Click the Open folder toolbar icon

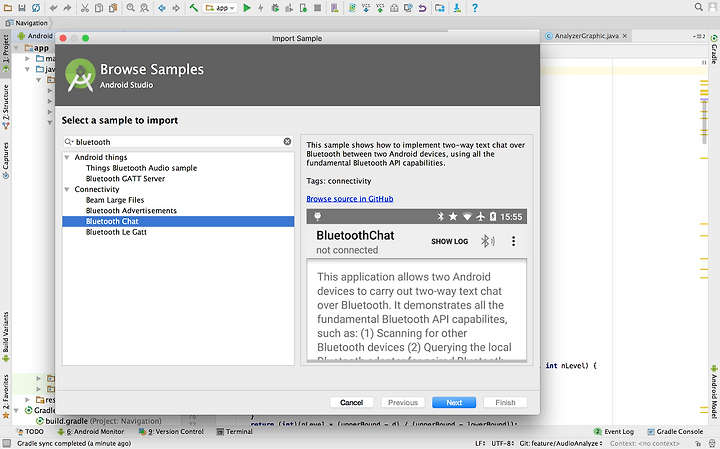(8, 8)
